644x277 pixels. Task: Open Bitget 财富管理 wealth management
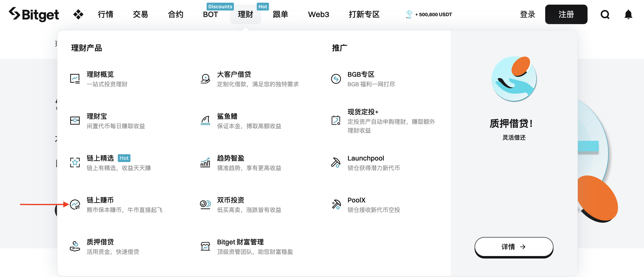[x=247, y=246]
